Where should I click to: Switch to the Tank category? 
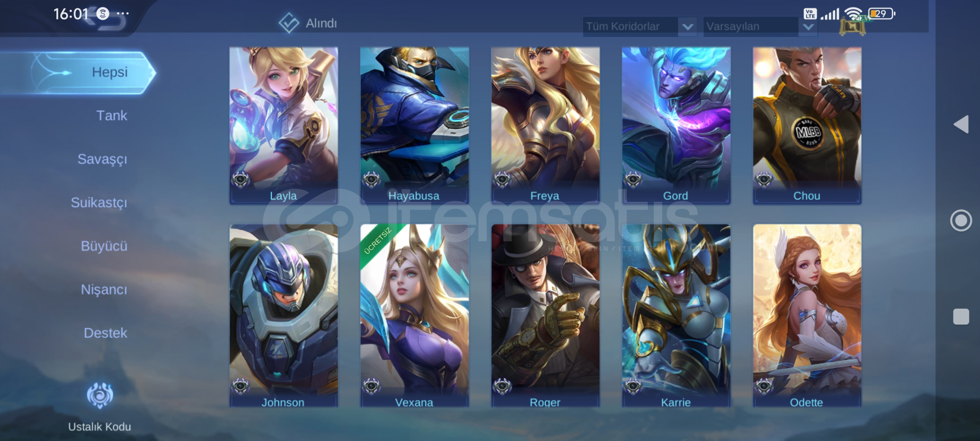[111, 116]
